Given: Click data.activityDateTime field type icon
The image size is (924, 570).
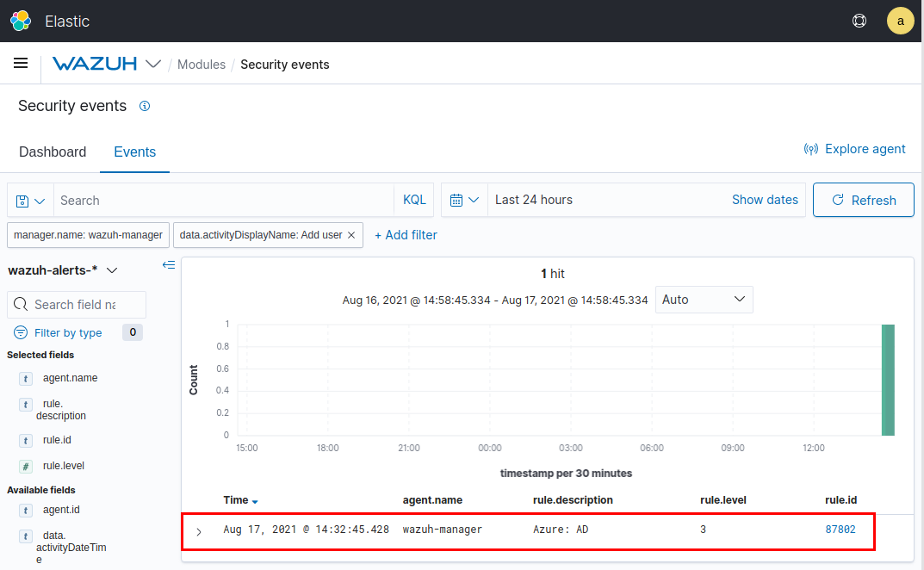Looking at the screenshot, I should coord(25,536).
